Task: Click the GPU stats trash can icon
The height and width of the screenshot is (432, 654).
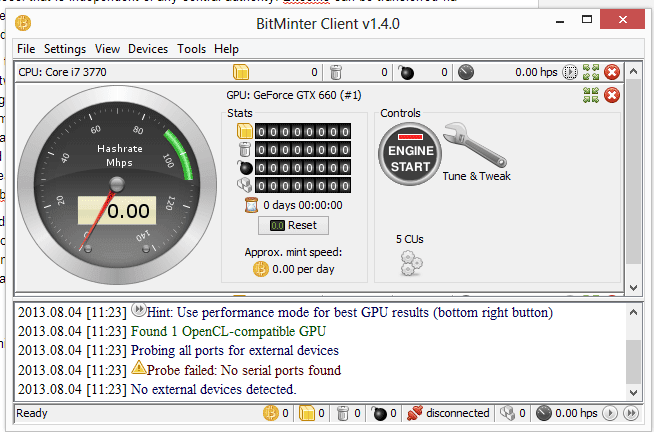Action: point(245,149)
